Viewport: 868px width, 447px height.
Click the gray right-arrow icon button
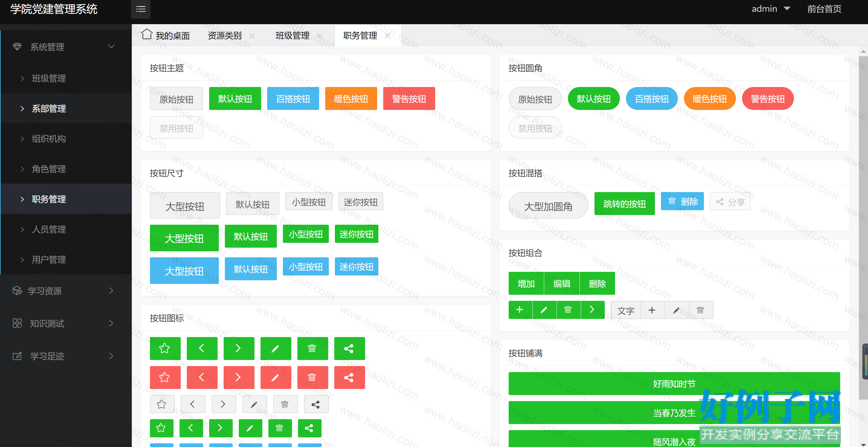(224, 404)
